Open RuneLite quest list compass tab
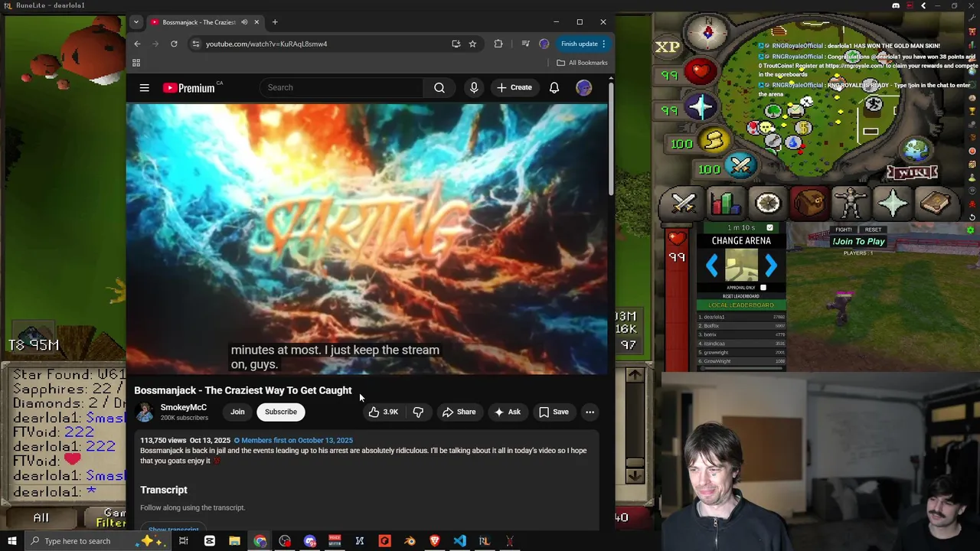Image resolution: width=980 pixels, height=551 pixels. tap(767, 203)
